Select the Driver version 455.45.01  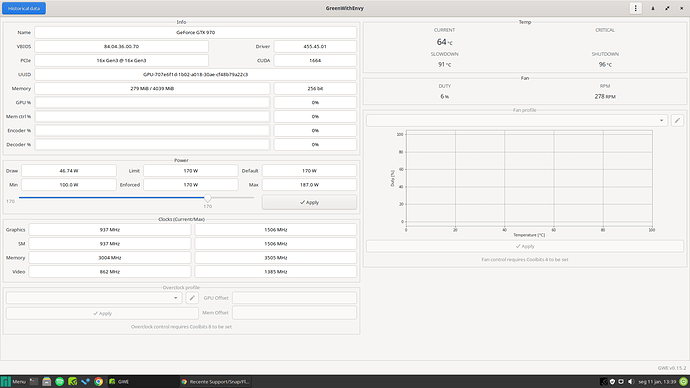click(315, 46)
